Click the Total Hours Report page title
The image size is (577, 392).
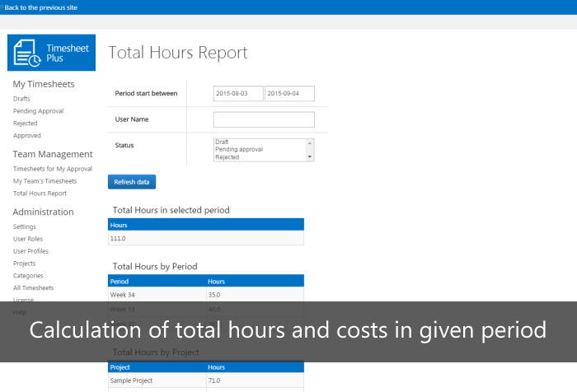178,53
